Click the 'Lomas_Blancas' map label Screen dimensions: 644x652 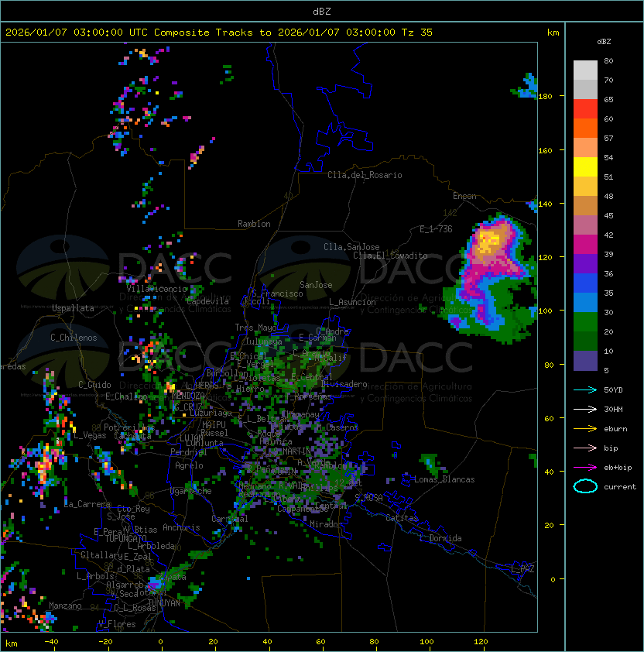(x=444, y=479)
